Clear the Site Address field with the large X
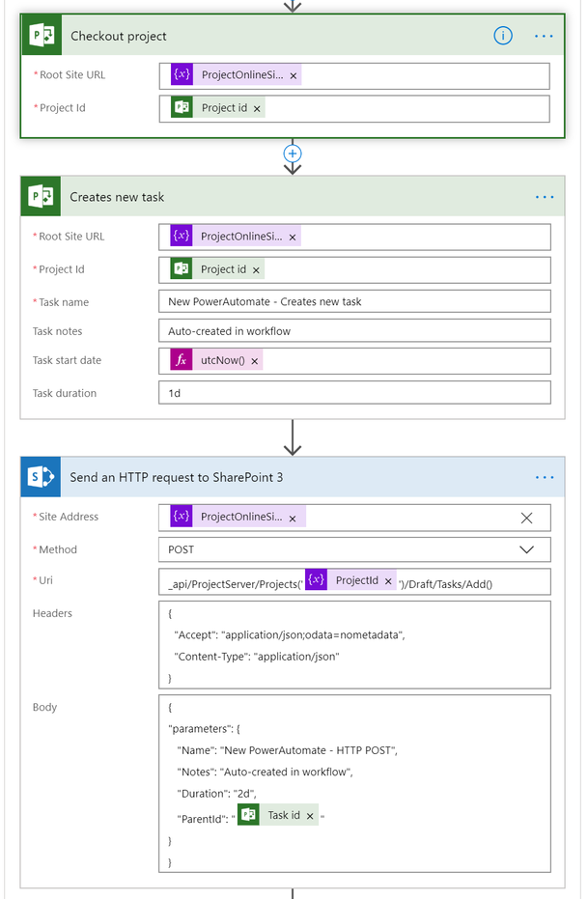 (x=526, y=518)
